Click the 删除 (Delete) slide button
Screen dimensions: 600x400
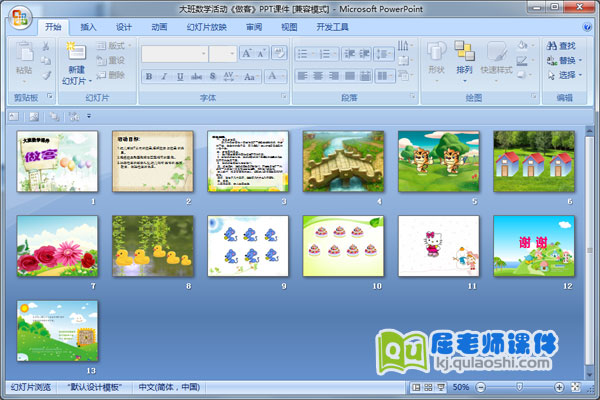pyautogui.click(x=111, y=75)
